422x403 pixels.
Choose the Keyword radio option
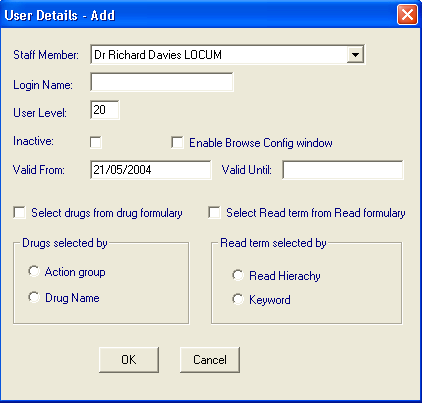pyautogui.click(x=238, y=299)
